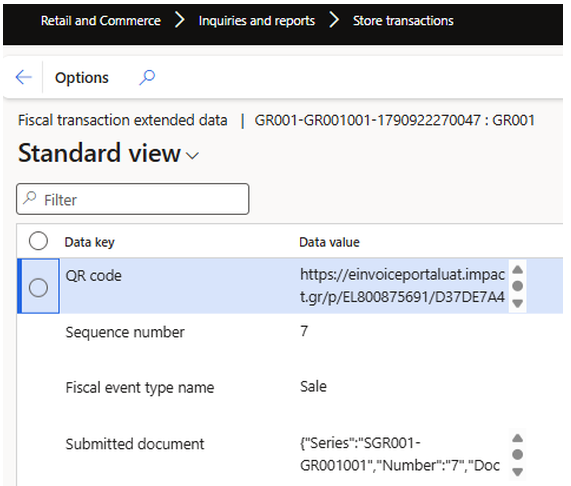Go back using the left arrow icon

tap(24, 77)
